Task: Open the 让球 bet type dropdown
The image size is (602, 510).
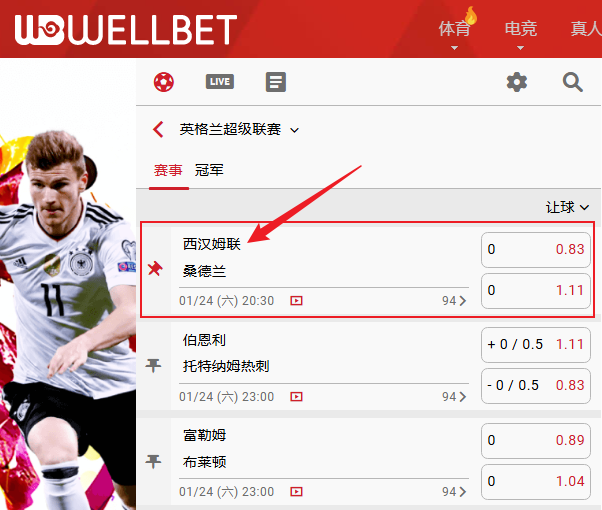Action: (567, 207)
